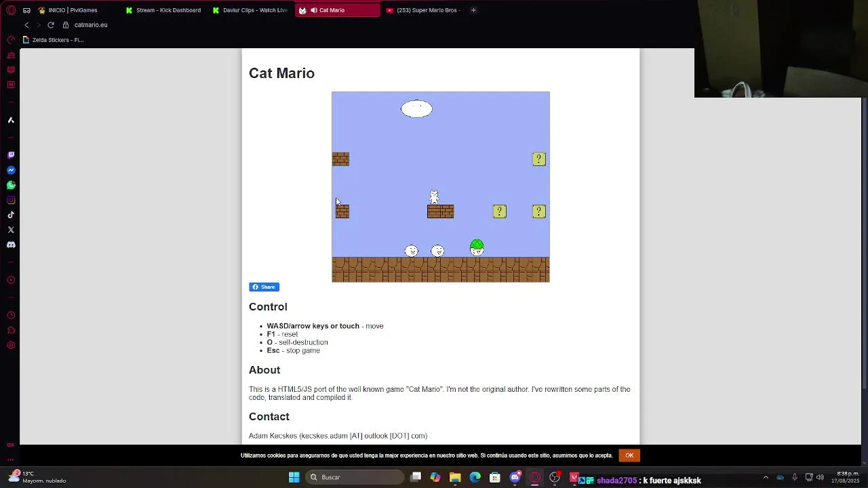The width and height of the screenshot is (868, 488).
Task: Click the 'F1 - reset' list item
Action: tap(282, 334)
